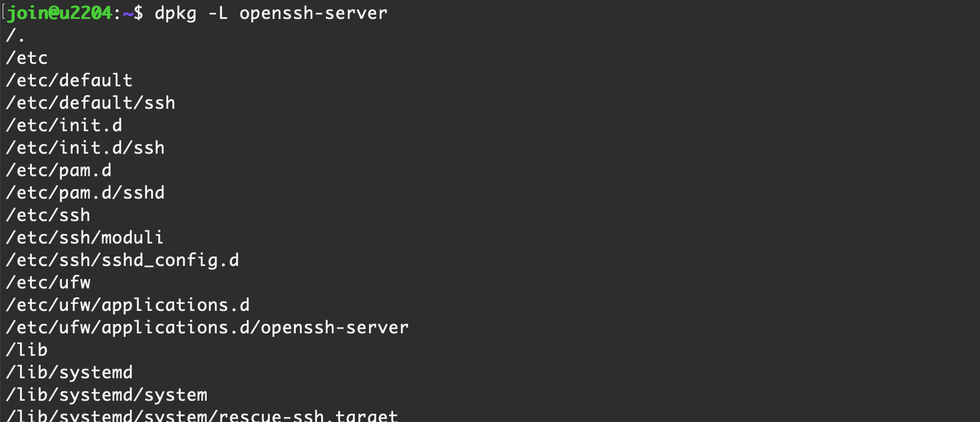The image size is (980, 422).
Task: Click the /lib/systemd output line
Action: 69,372
